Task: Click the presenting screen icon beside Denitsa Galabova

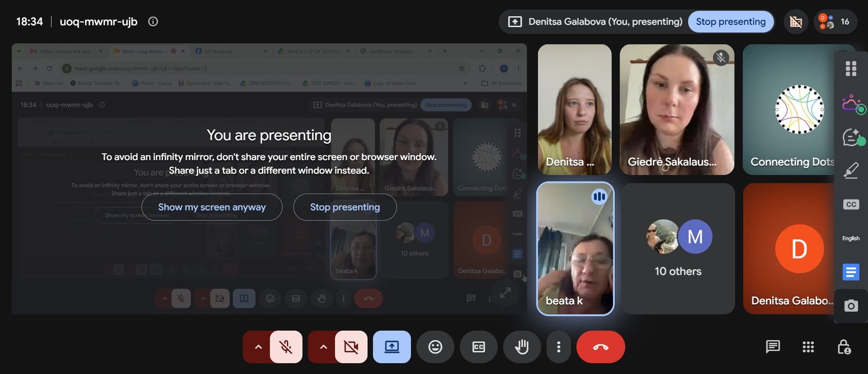Action: coord(515,22)
